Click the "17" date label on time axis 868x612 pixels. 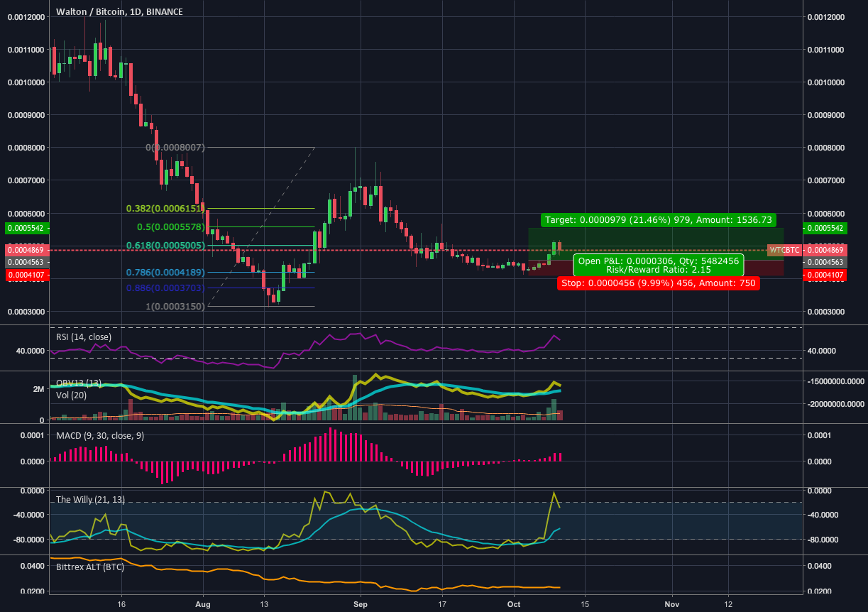[441, 603]
